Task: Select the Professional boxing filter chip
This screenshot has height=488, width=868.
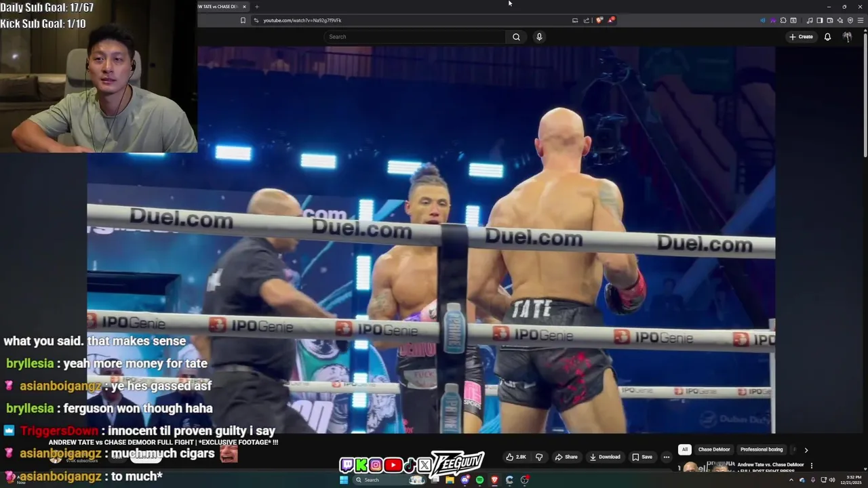Action: [762, 449]
